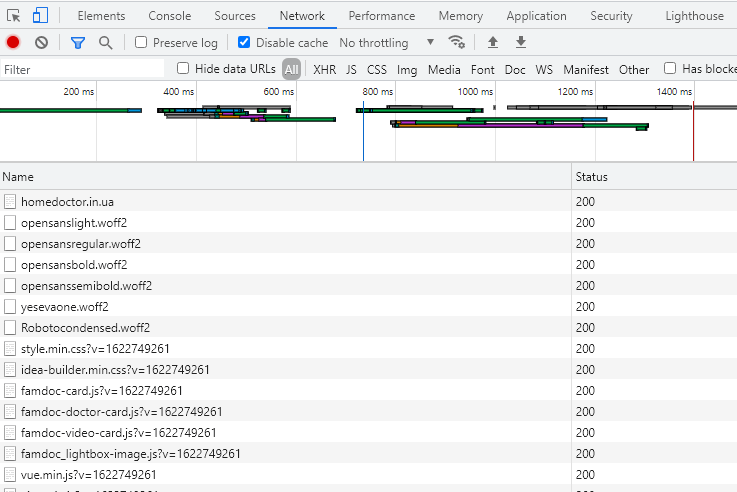Uncheck the Disable cache checkbox
This screenshot has width=737, height=492.
click(x=244, y=42)
